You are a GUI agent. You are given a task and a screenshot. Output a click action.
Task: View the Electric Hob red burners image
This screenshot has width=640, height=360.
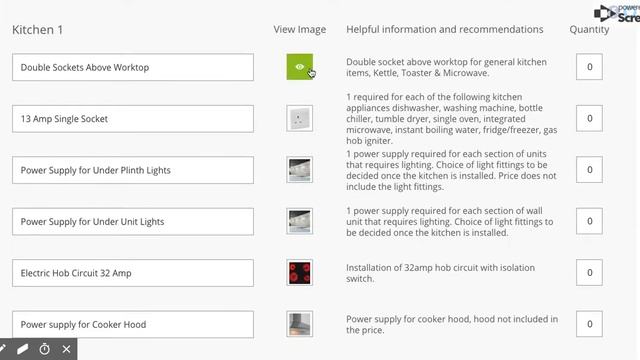click(300, 273)
